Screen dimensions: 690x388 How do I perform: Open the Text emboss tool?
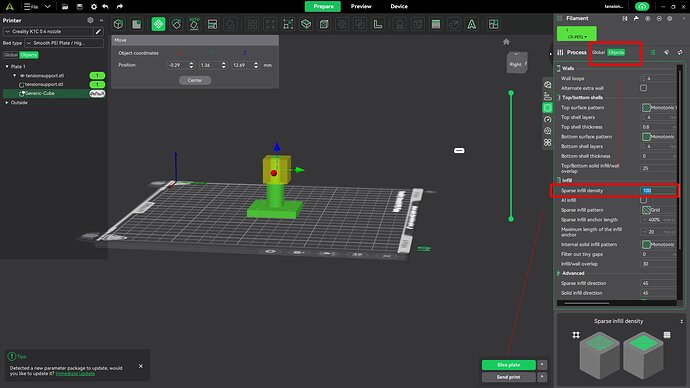[471, 24]
